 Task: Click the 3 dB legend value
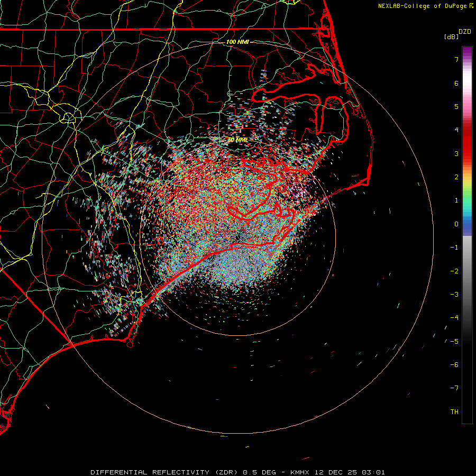click(456, 153)
